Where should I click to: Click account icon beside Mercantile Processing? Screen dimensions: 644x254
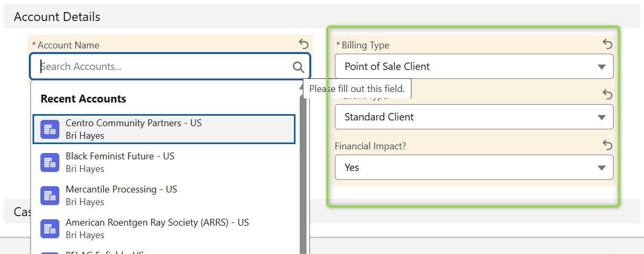click(50, 196)
